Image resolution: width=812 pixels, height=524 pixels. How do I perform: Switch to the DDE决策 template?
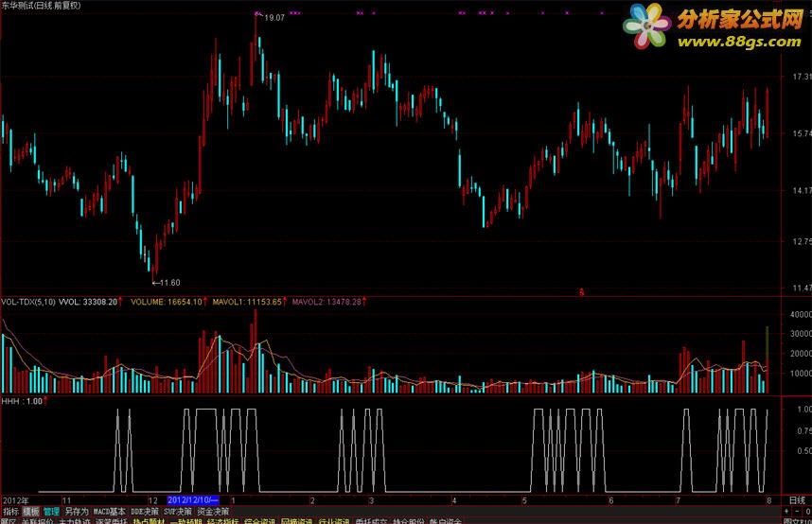tap(145, 512)
